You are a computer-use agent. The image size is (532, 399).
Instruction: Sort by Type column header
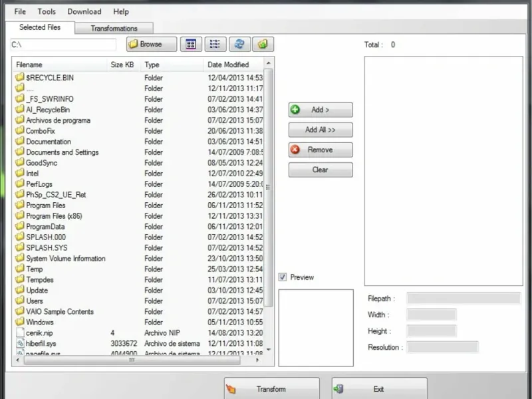click(x=172, y=65)
